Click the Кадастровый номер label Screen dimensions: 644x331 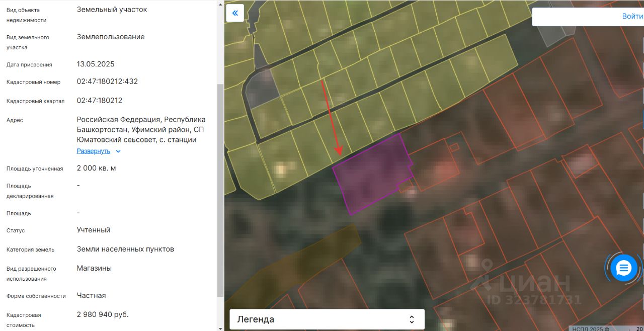click(x=33, y=82)
